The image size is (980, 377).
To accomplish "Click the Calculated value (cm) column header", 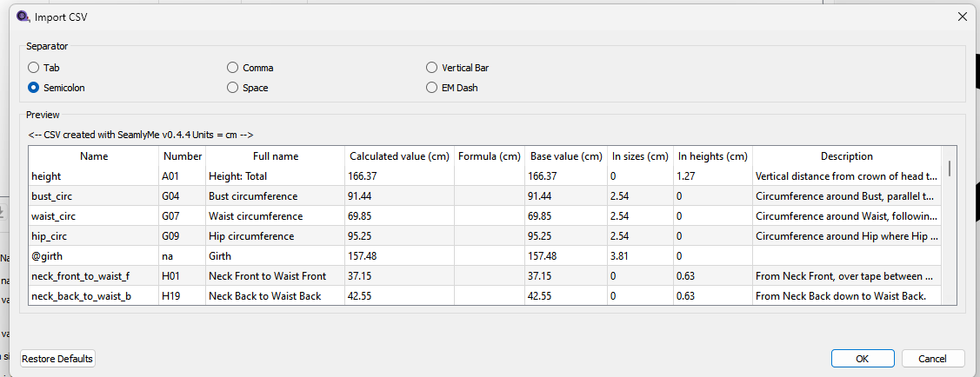I will pyautogui.click(x=399, y=156).
